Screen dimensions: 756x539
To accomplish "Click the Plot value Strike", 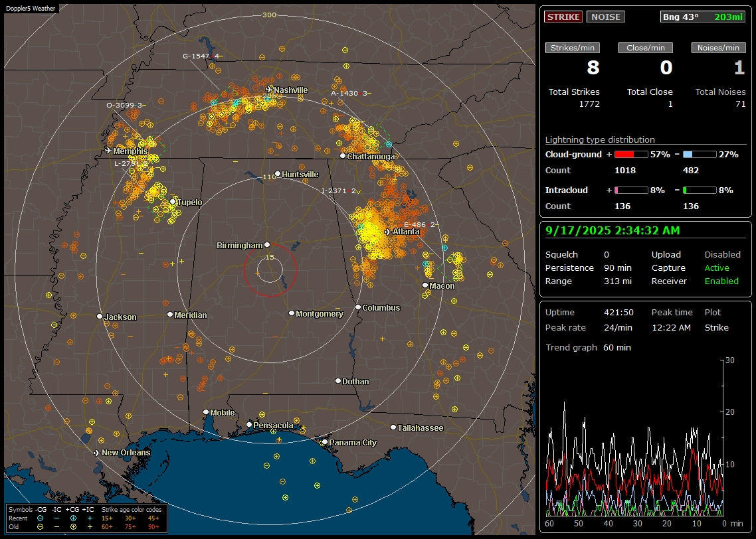I will pos(716,327).
